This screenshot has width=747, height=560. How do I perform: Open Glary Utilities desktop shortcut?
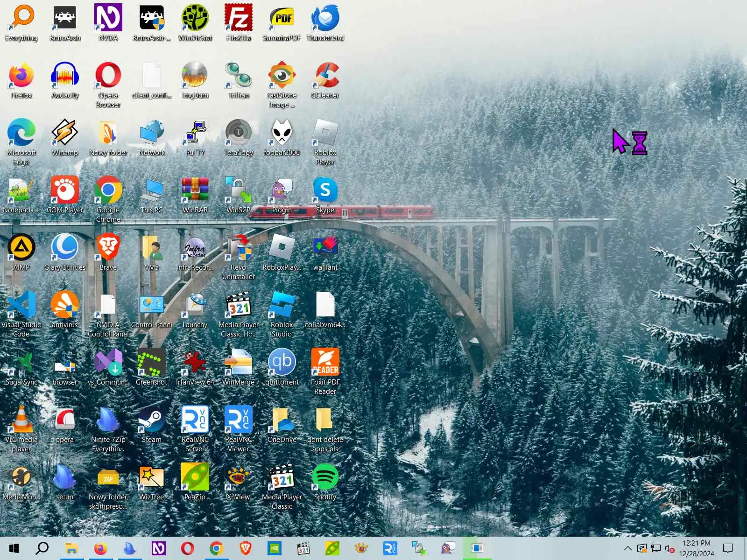pyautogui.click(x=65, y=252)
